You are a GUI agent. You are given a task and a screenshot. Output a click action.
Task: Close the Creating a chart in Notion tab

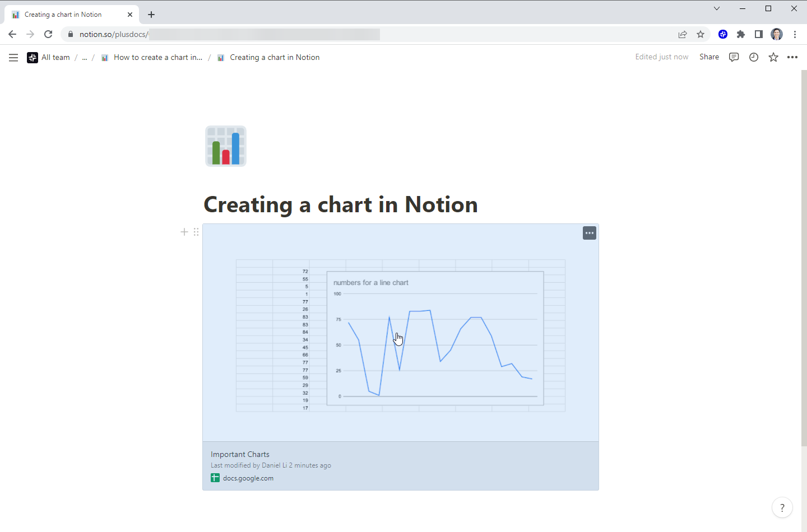130,15
